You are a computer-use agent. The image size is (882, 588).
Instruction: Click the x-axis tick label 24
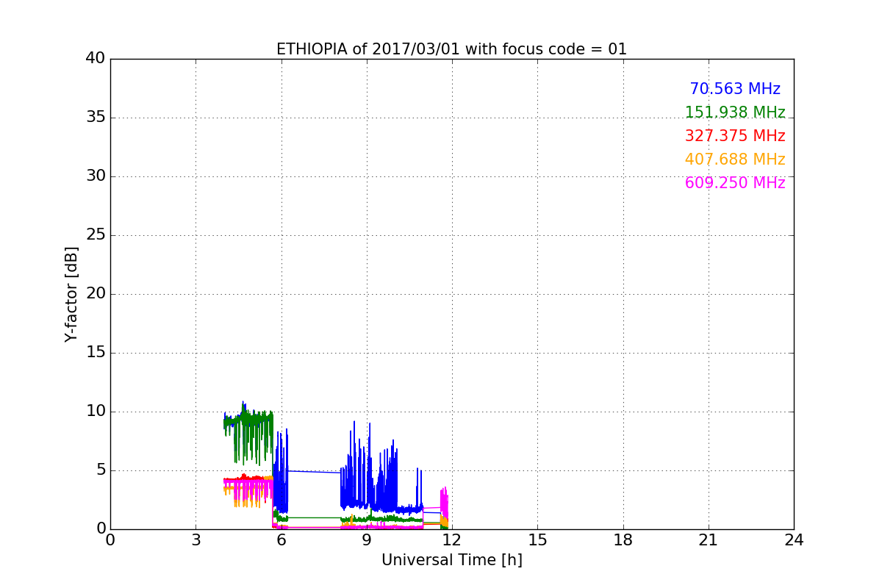click(794, 539)
